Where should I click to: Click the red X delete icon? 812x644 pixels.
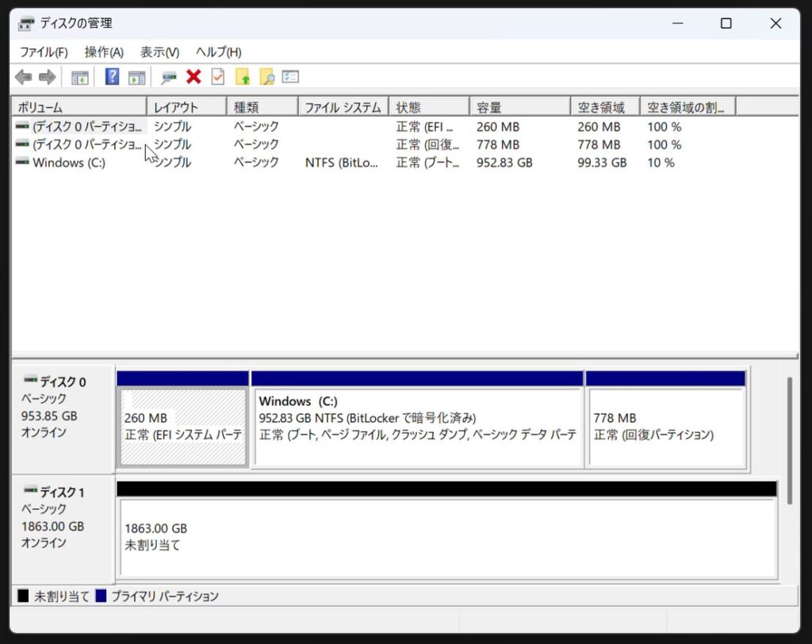point(193,77)
